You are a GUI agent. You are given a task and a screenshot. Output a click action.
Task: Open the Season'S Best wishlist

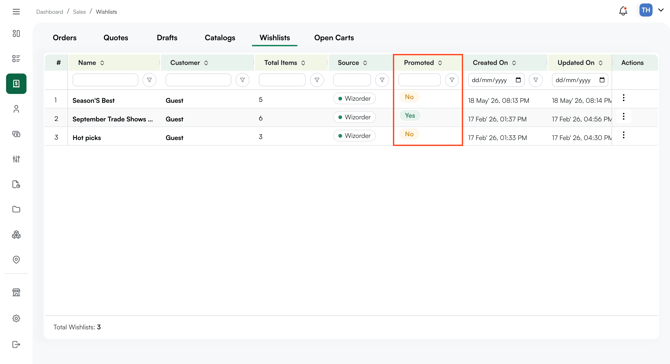(94, 100)
